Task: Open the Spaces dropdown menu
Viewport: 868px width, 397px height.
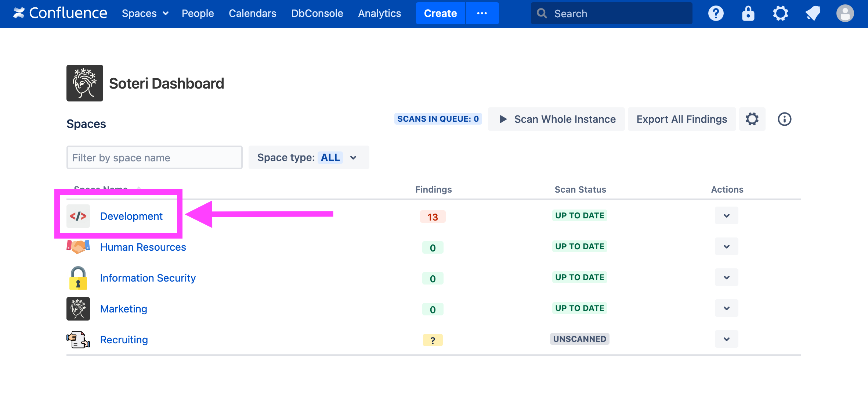Action: tap(145, 14)
